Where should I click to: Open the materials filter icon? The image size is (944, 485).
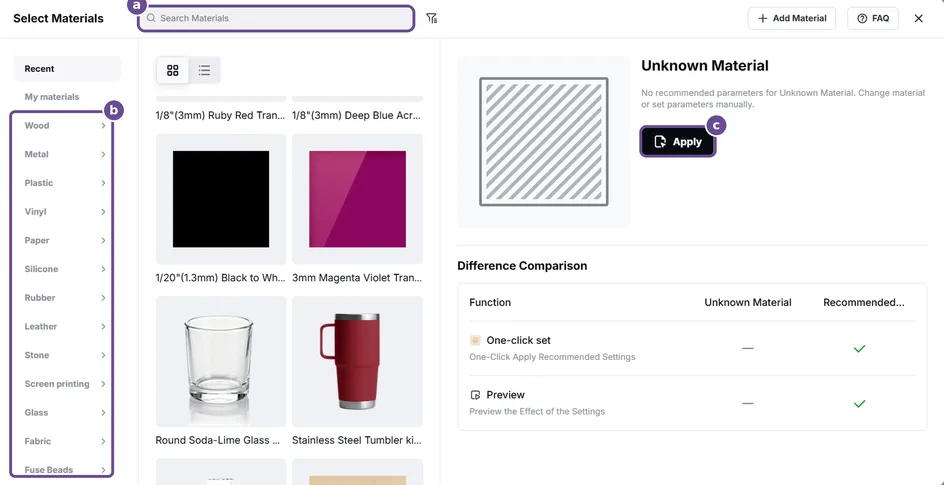(432, 18)
